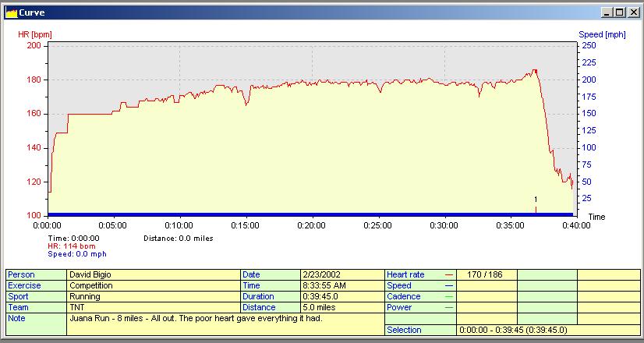Click the Selection time range value
Image resolution: width=644 pixels, height=343 pixels.
click(x=513, y=331)
